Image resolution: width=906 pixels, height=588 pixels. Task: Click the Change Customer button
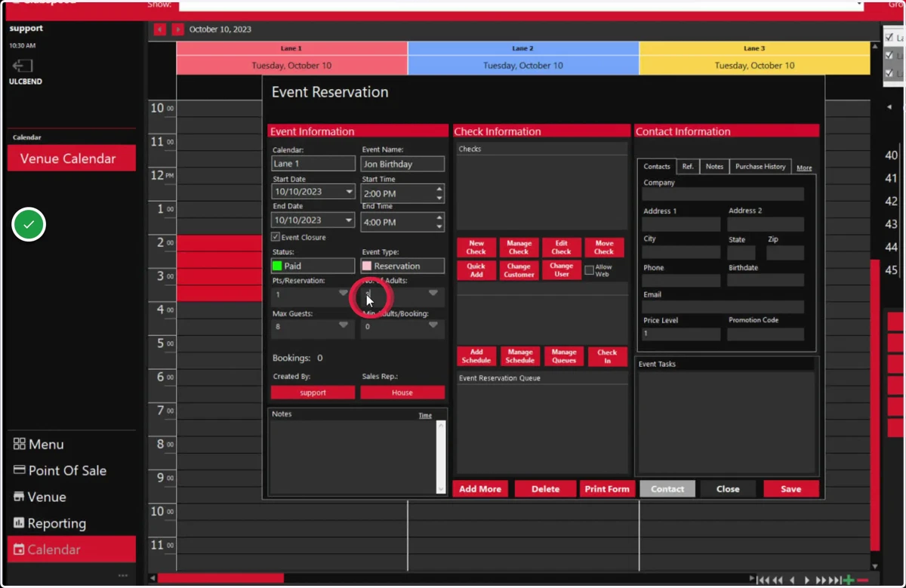pos(519,270)
